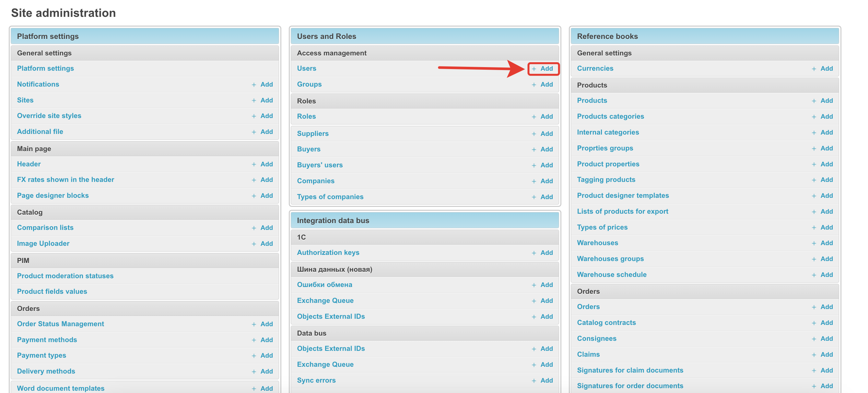Image resolution: width=868 pixels, height=393 pixels.
Task: Click the plus icon for Companies
Action: click(534, 181)
